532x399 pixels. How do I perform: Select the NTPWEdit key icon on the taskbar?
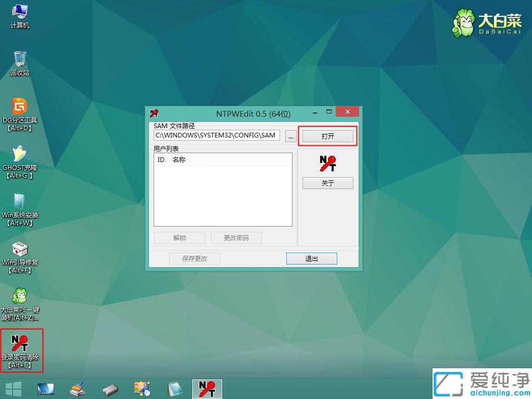click(x=207, y=388)
